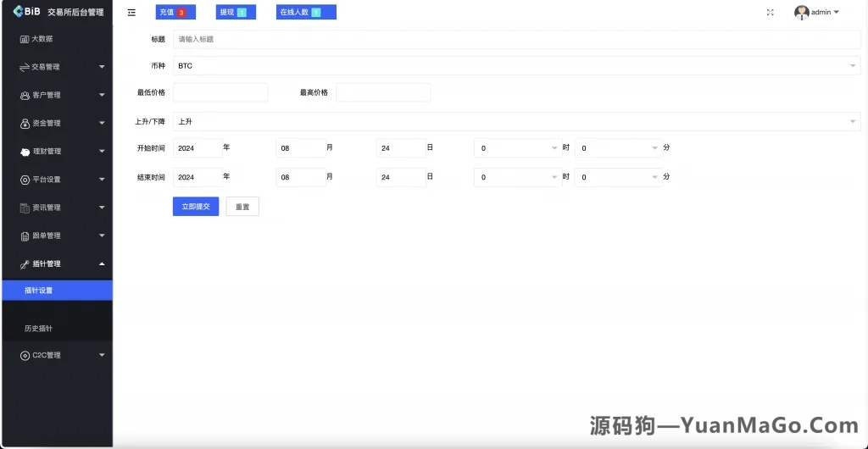
Task: Expand the C2C管理 menu arrow
Action: [102, 355]
